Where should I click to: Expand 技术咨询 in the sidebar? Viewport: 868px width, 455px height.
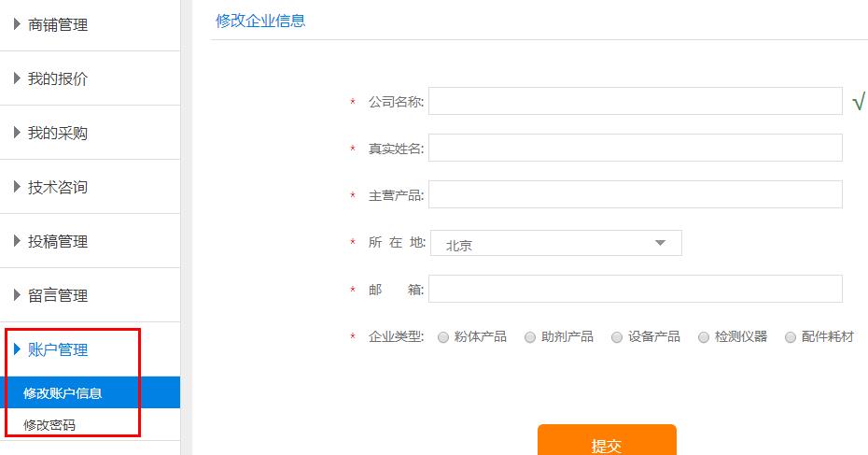(x=57, y=188)
